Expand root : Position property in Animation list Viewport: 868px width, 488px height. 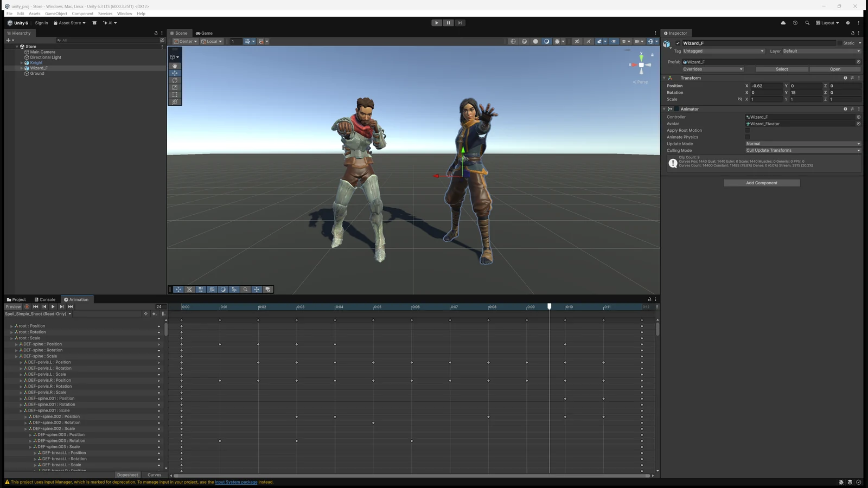pyautogui.click(x=11, y=326)
